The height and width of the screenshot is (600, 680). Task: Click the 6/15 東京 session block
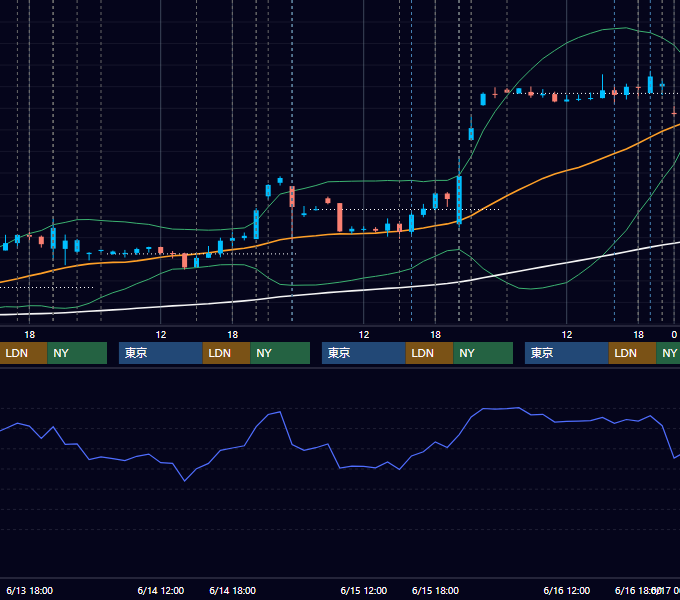click(363, 353)
